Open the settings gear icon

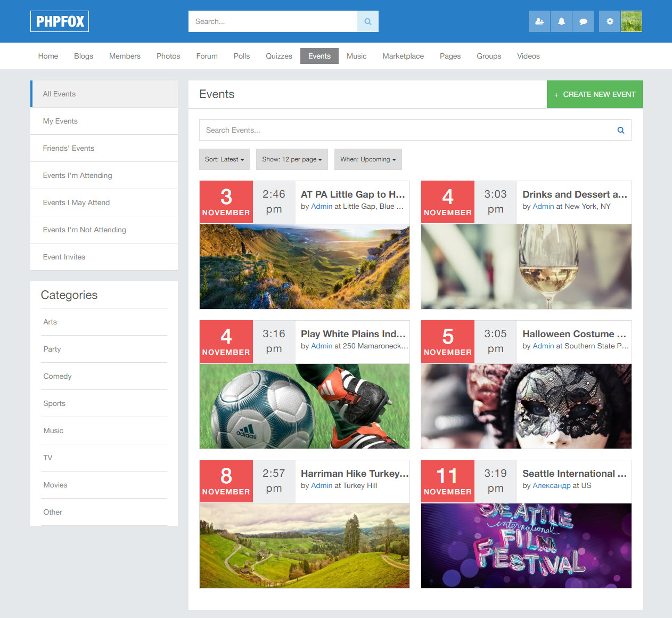tap(610, 21)
